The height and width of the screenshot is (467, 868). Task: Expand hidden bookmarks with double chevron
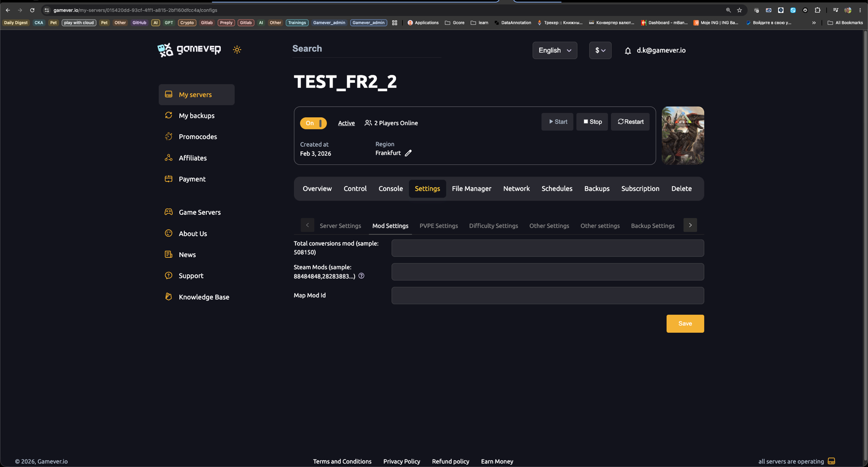pyautogui.click(x=814, y=23)
